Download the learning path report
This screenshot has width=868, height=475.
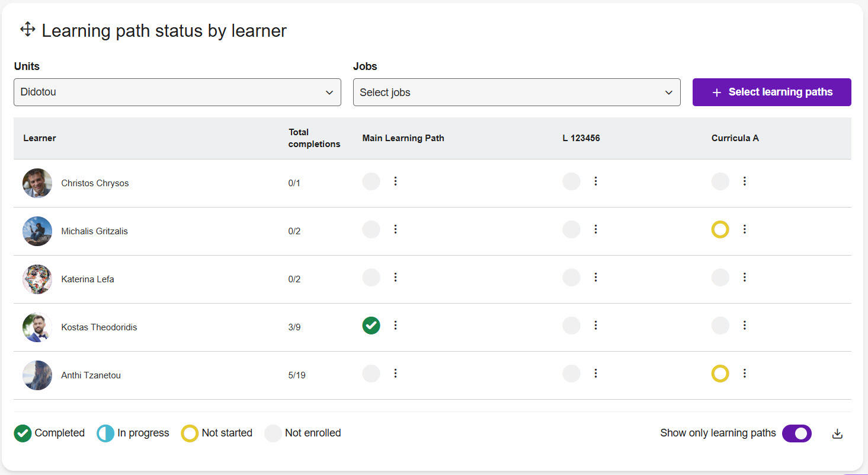837,433
